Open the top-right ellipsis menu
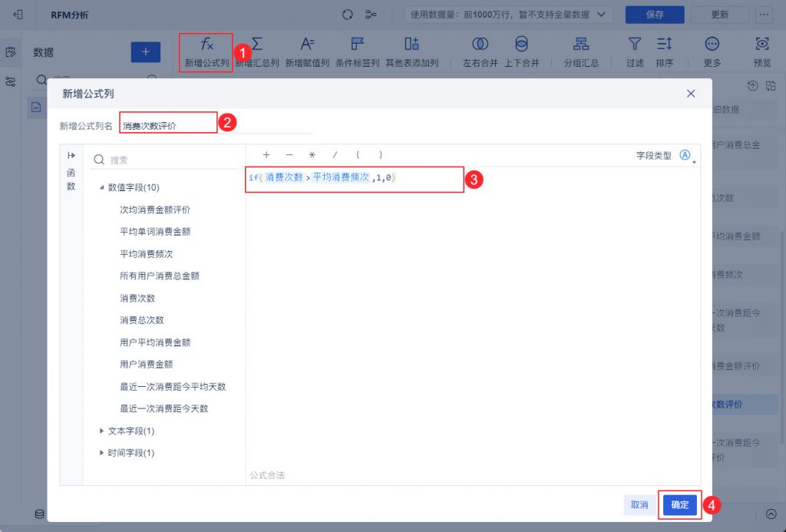Image resolution: width=786 pixels, height=532 pixels. 764,15
